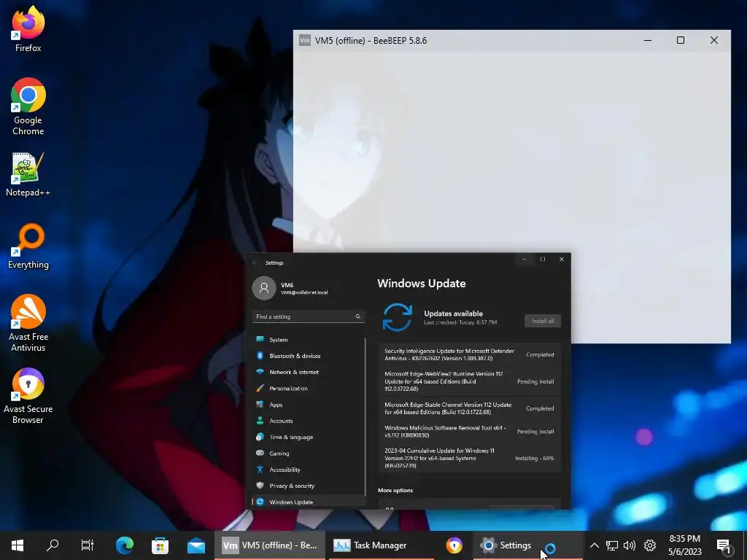Image resolution: width=747 pixels, height=560 pixels.
Task: Open the System settings category
Action: pyautogui.click(x=309, y=340)
